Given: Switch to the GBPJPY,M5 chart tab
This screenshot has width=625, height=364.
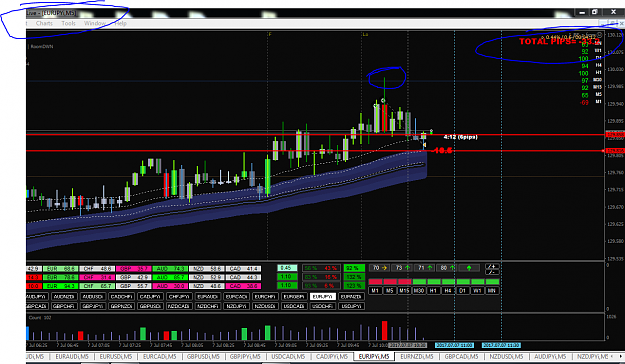Looking at the screenshot, I should 245,356.
